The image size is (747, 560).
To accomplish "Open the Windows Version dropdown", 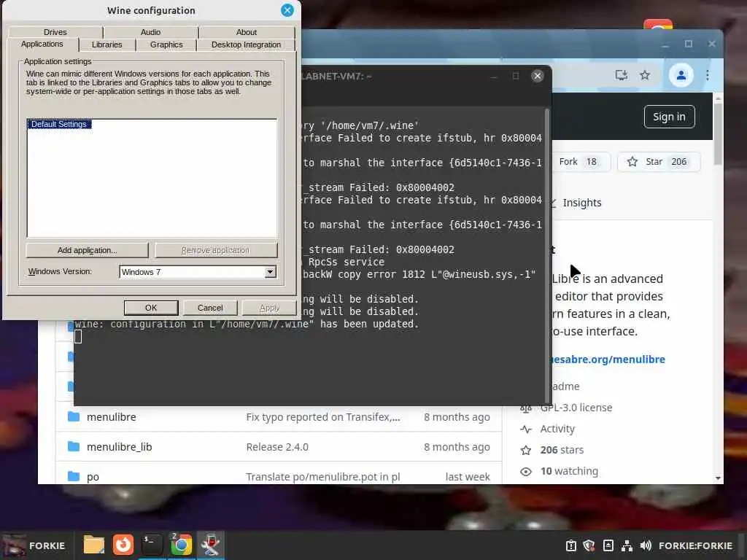I will pos(198,272).
